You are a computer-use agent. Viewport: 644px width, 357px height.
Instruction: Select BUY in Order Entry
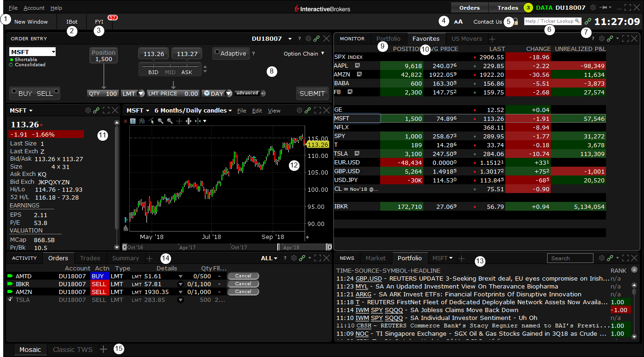pos(25,94)
